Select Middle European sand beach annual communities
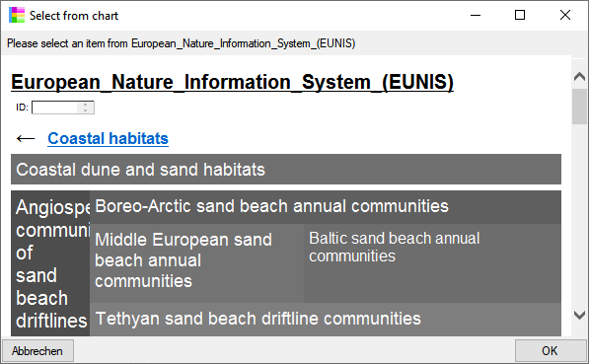Screen dimensions: 589x364 point(197,263)
